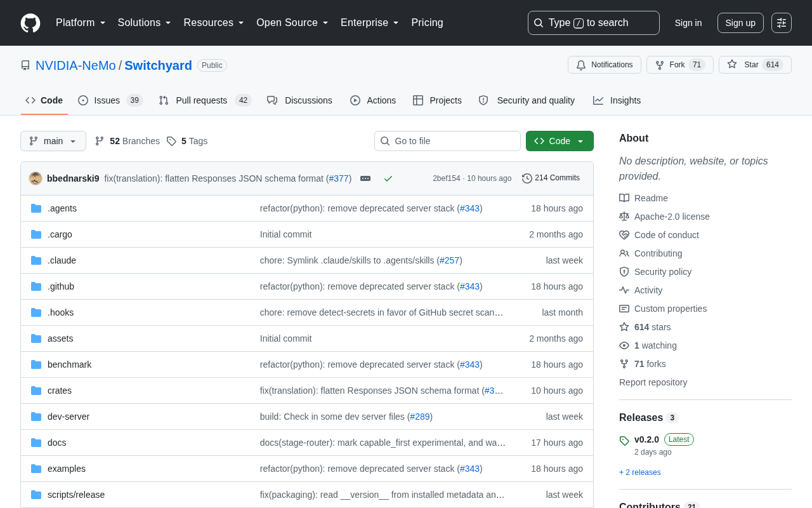812x508 pixels.
Task: Click the Sign up button
Action: (x=740, y=23)
